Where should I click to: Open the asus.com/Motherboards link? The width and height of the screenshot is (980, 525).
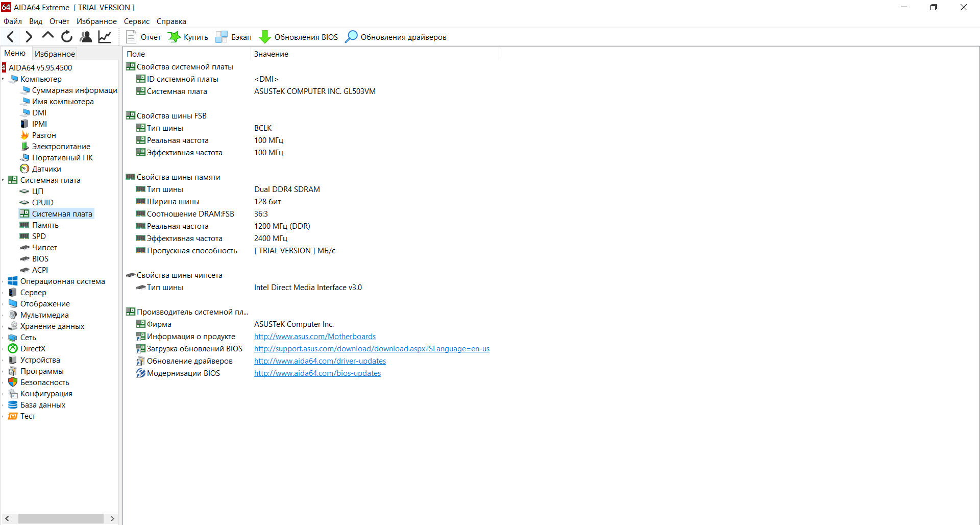[315, 337]
